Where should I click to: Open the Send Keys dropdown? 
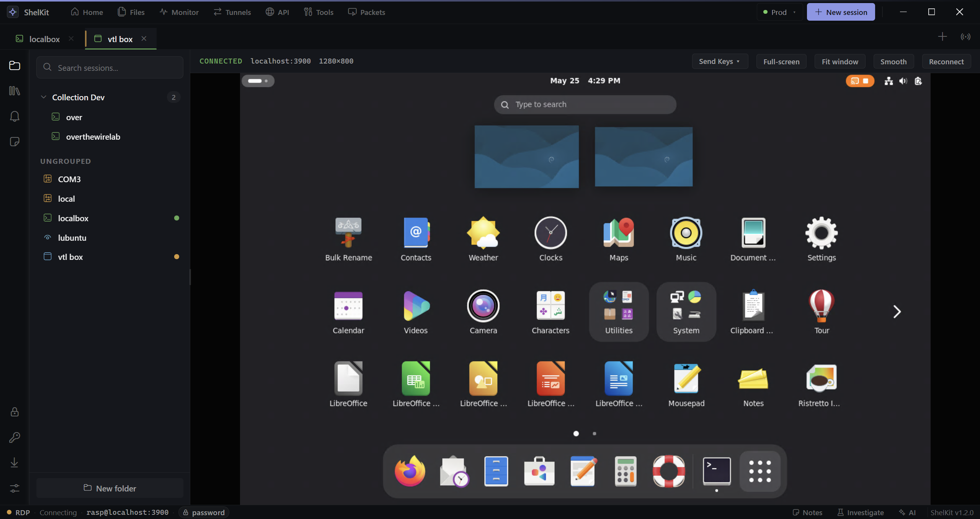(x=720, y=61)
